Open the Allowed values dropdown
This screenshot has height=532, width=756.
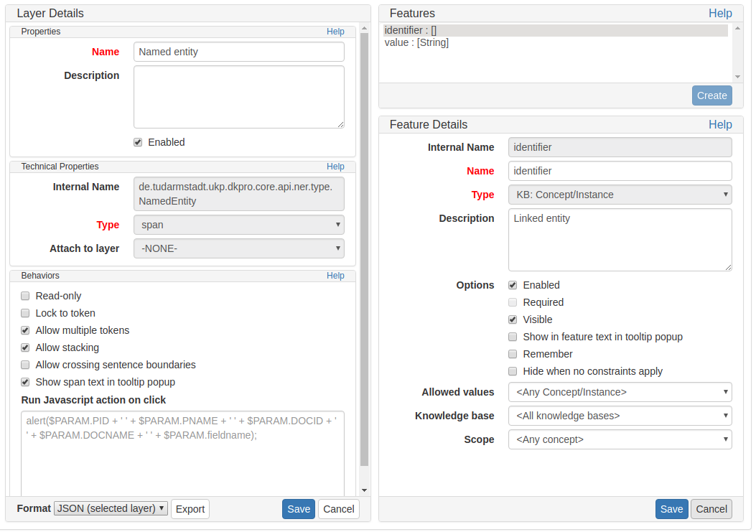click(x=620, y=392)
